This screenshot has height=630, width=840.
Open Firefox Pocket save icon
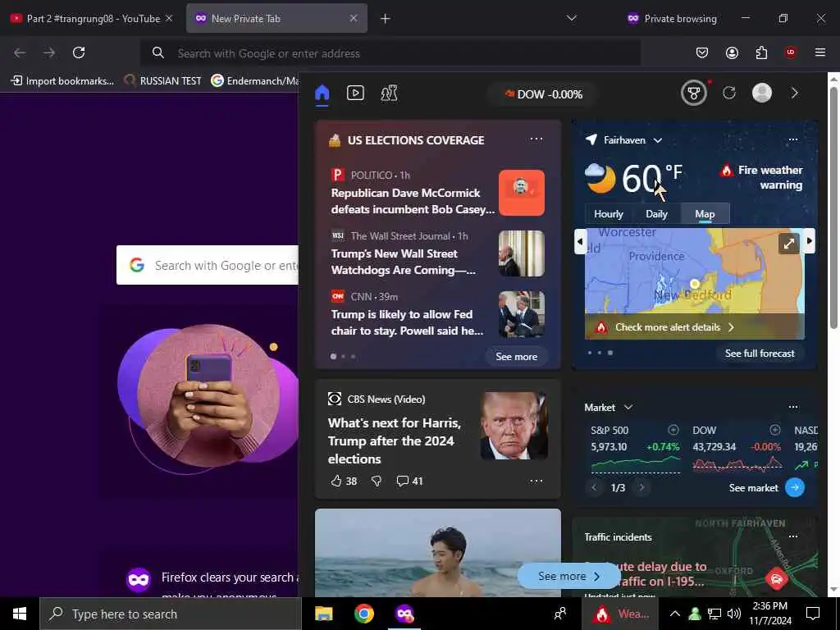pyautogui.click(x=702, y=52)
